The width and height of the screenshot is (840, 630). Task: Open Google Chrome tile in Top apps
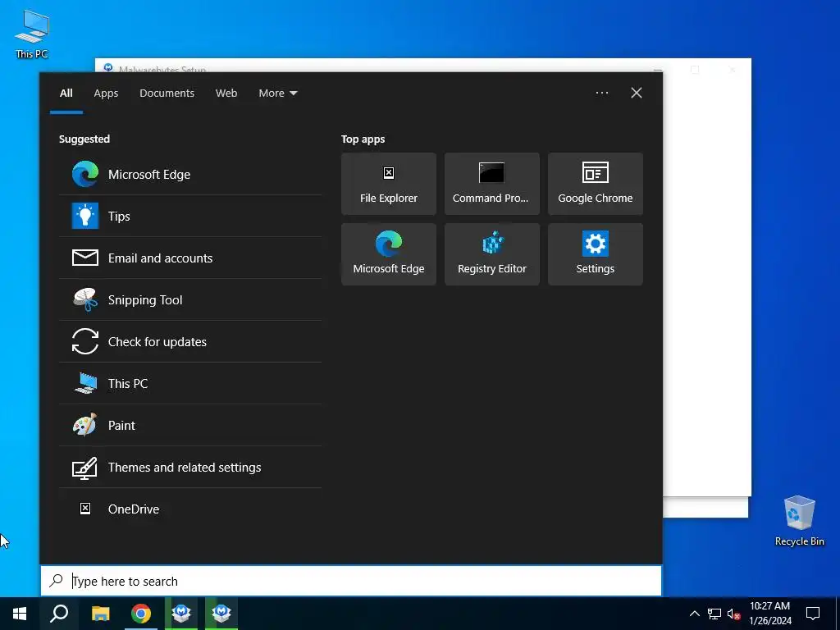point(596,184)
